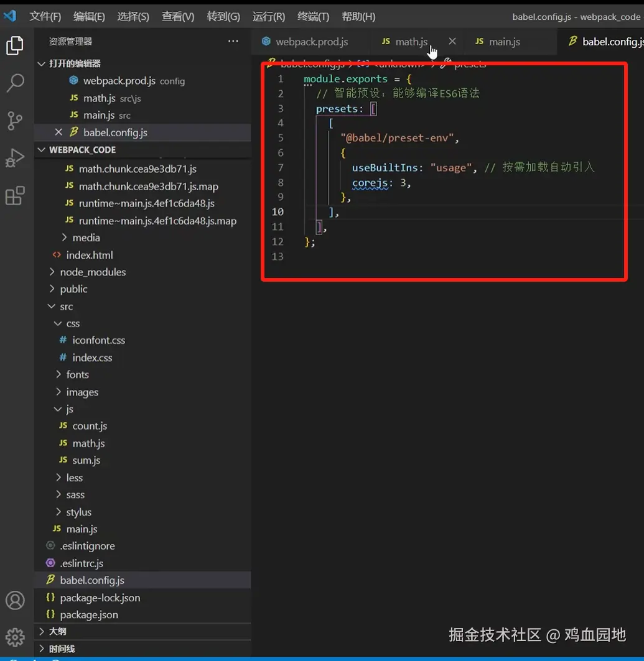Open math.js in js folder tree

[143, 443]
